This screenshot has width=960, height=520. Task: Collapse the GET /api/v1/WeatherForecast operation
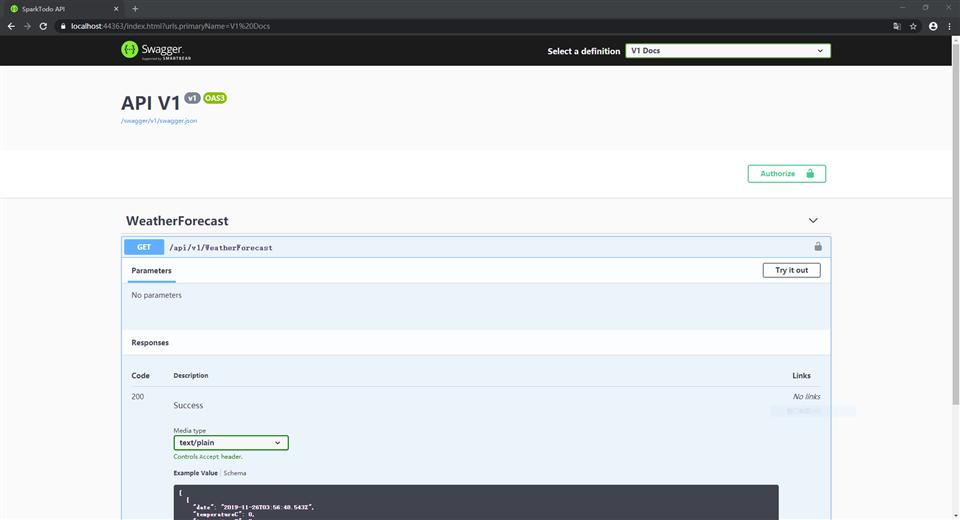click(x=220, y=247)
